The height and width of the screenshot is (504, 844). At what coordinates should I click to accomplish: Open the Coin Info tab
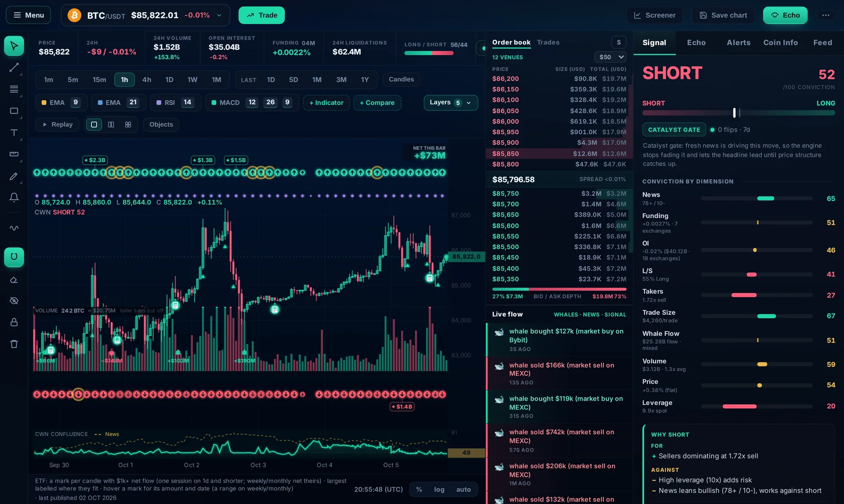click(780, 43)
